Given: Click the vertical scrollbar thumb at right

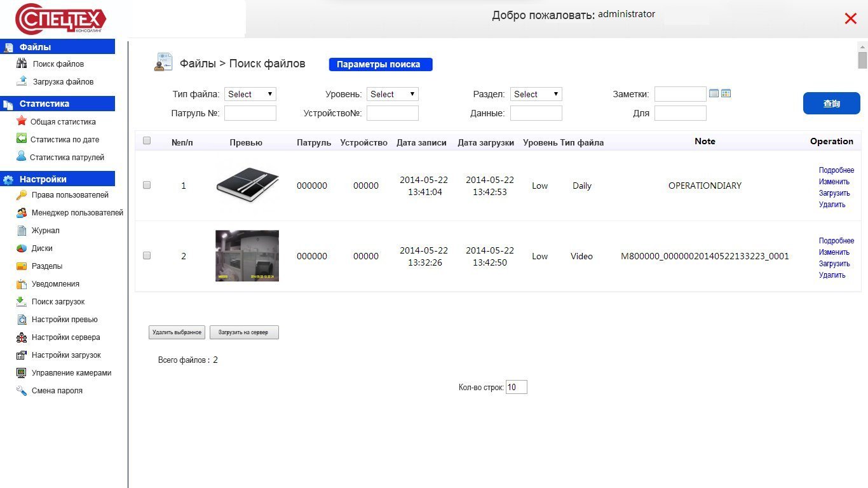Looking at the screenshot, I should click(x=862, y=60).
